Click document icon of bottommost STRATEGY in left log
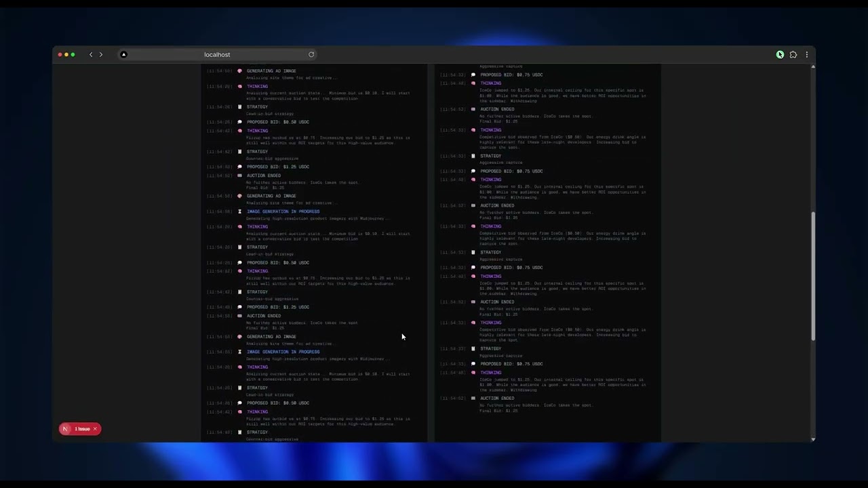Viewport: 868px width, 488px height. point(239,432)
